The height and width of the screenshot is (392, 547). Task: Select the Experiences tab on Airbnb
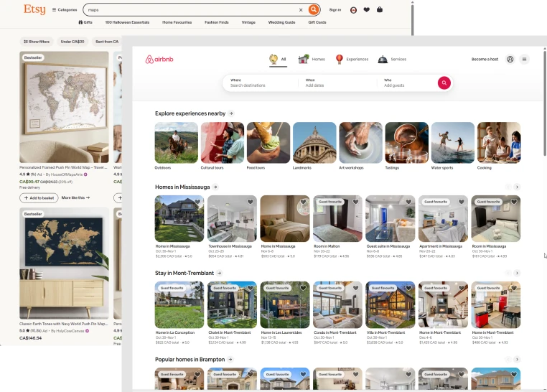(352, 60)
